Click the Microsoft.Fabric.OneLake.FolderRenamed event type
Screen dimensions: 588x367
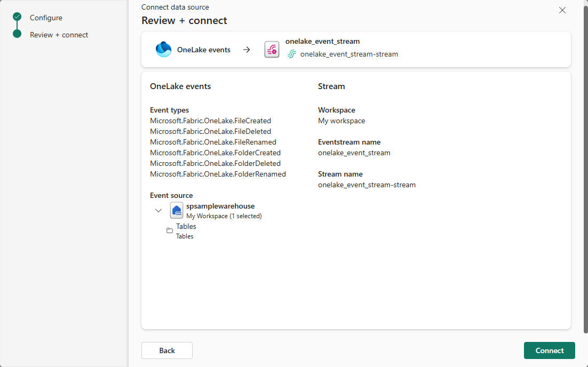(218, 174)
